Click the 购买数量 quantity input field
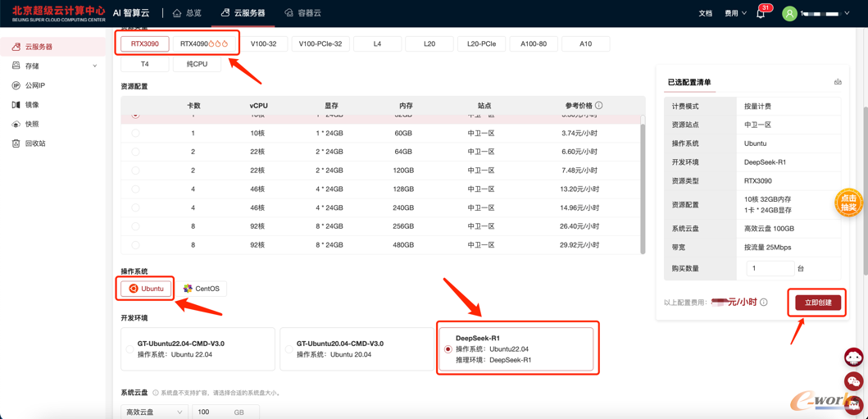This screenshot has width=868, height=419. (770, 268)
